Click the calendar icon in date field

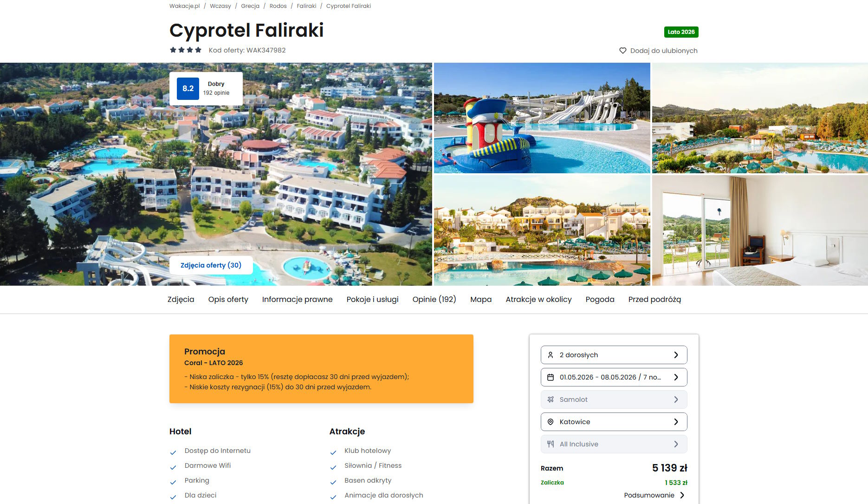(x=551, y=377)
